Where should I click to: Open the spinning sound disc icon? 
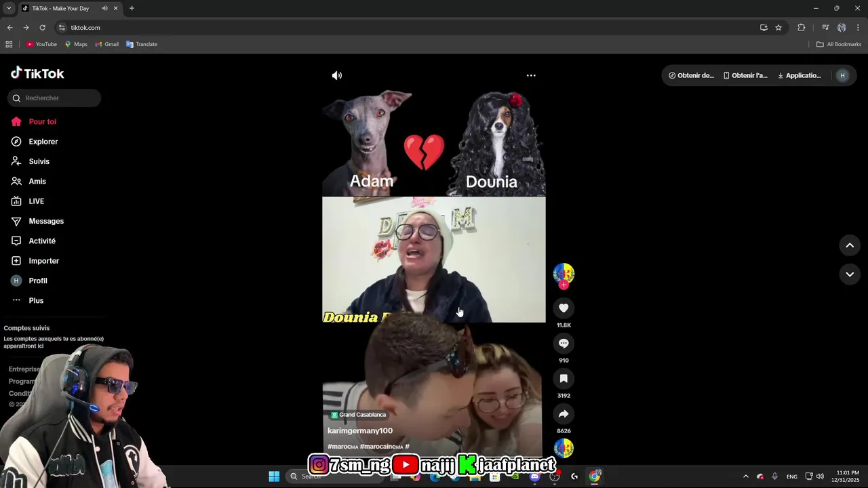[564, 448]
